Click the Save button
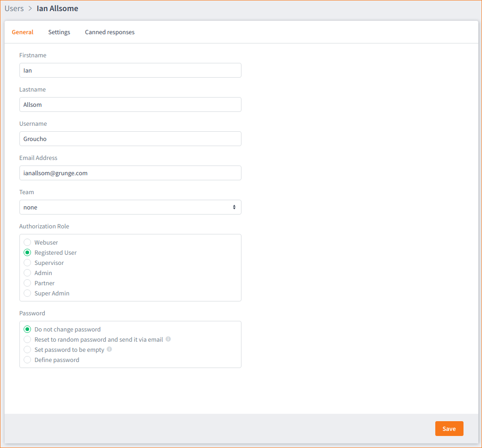The image size is (482, 448). 449,429
